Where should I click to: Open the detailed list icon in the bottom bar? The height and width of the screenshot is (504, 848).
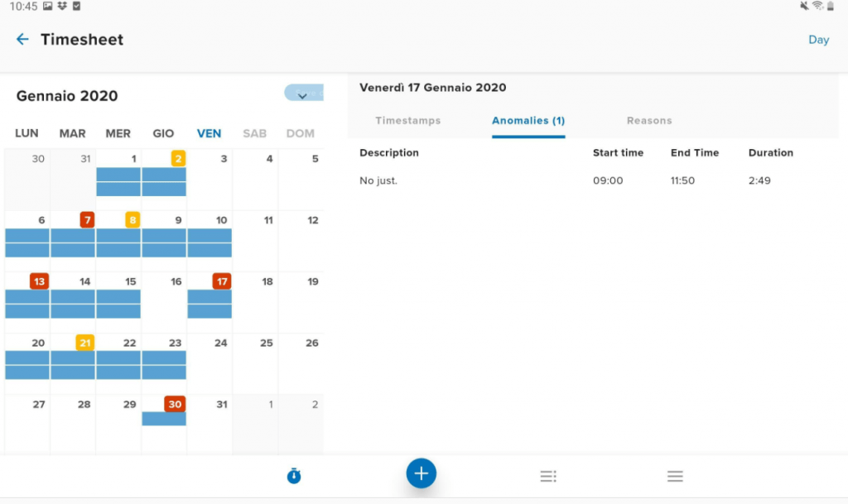click(548, 476)
